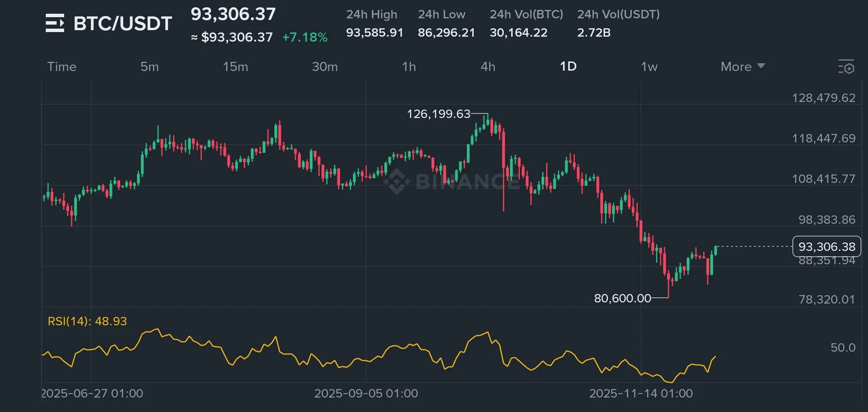Select the 4h timeframe
Screen dimensions: 868x412
click(488, 66)
